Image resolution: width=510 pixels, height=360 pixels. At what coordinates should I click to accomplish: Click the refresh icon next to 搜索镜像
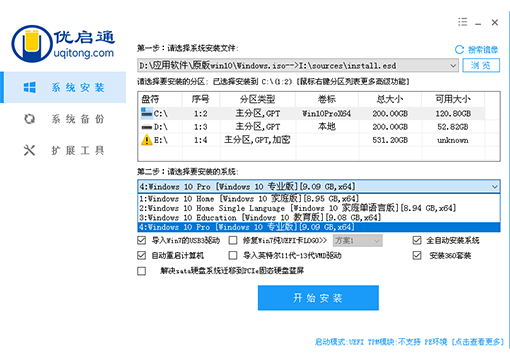[x=459, y=50]
